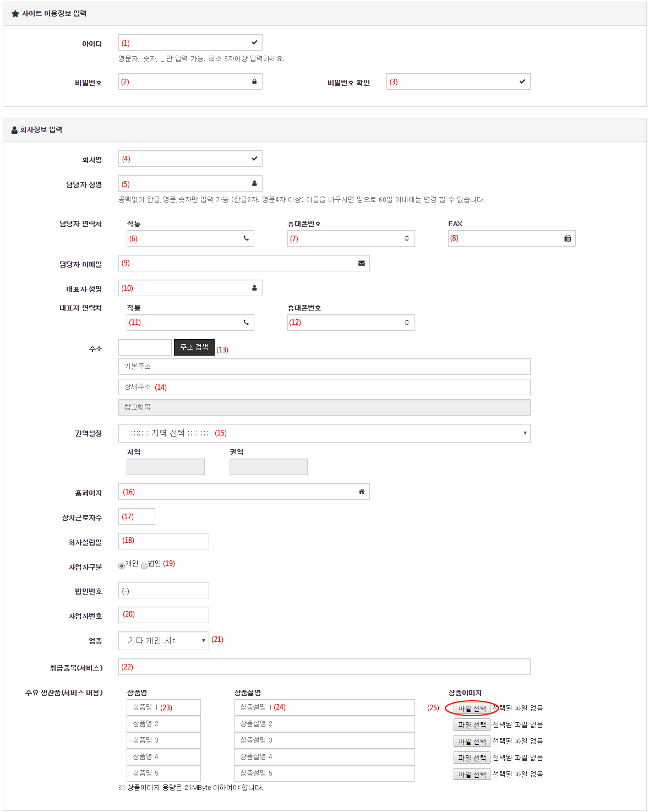Click the lock icon in 비밀번호 field
649x812 pixels.
tap(254, 81)
